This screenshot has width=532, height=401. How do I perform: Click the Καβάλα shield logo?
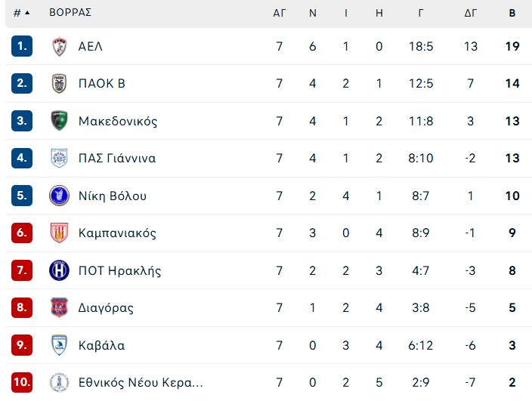60,345
